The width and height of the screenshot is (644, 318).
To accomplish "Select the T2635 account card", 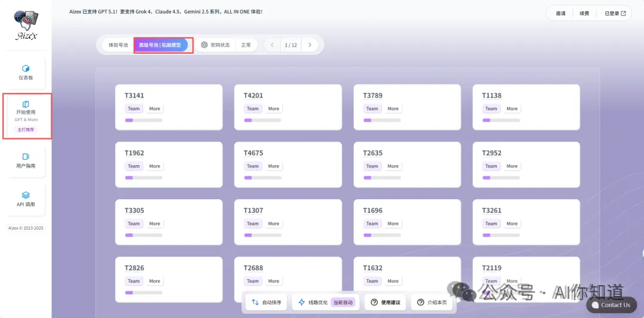I will point(407,160).
